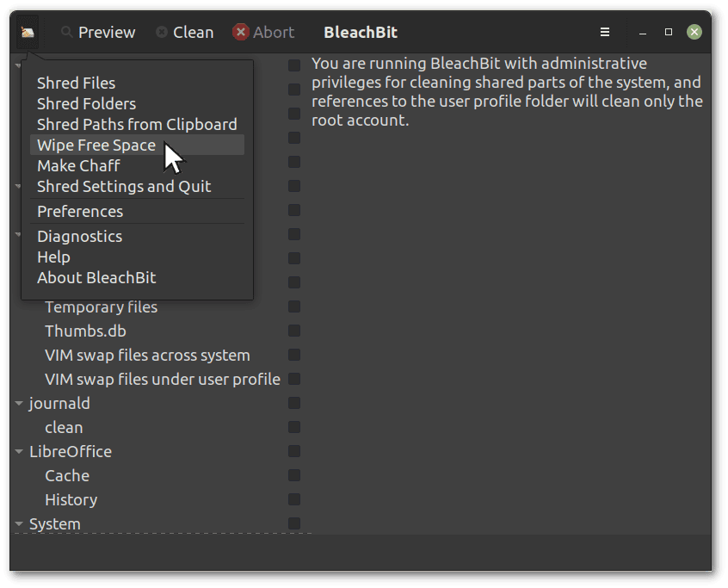
Task: Toggle VIM swap files across system
Action: coord(296,355)
